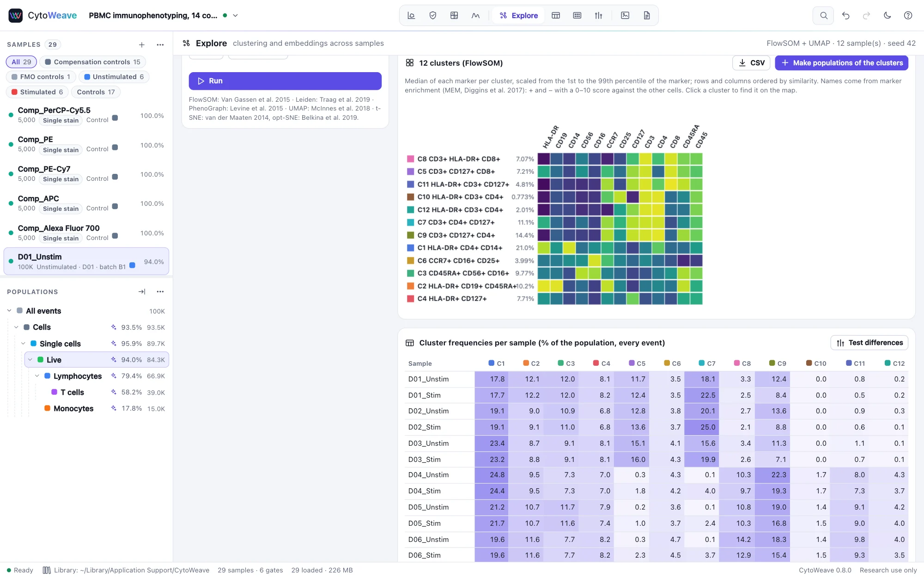
Task: Run the clustering
Action: pyautogui.click(x=285, y=81)
